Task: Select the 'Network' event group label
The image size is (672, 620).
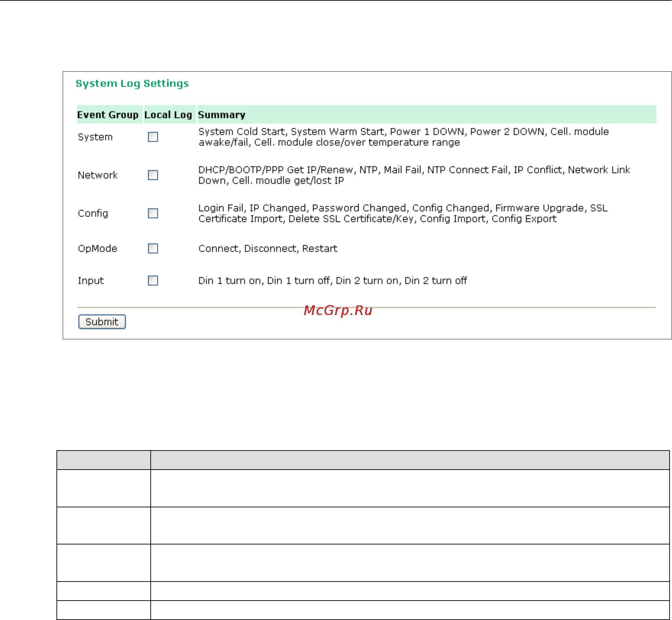Action: (x=98, y=175)
